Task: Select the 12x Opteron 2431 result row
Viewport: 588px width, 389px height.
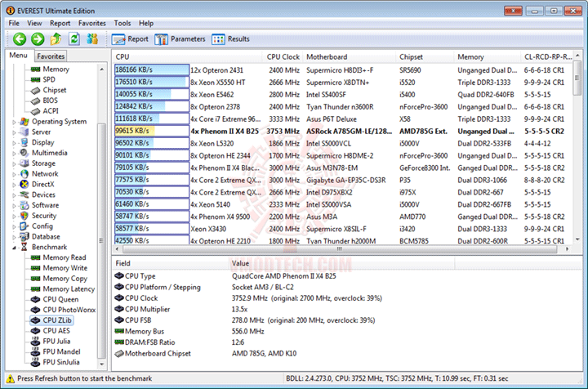Action: [x=343, y=70]
